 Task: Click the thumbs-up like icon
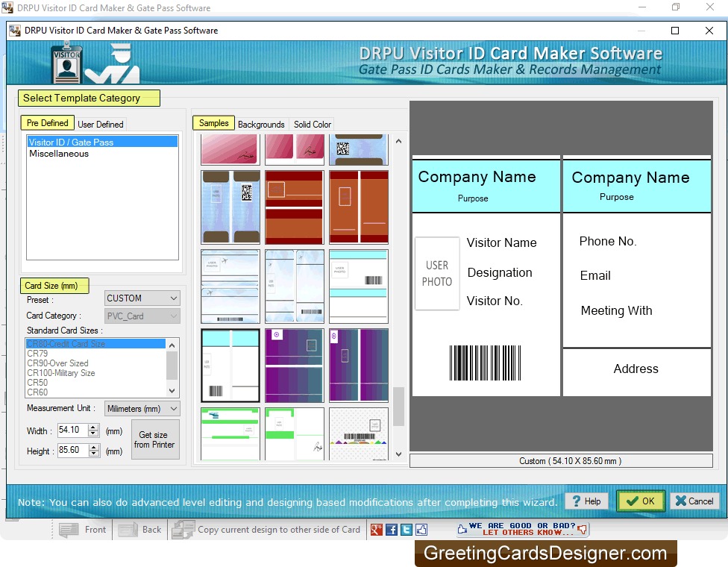pos(421,530)
